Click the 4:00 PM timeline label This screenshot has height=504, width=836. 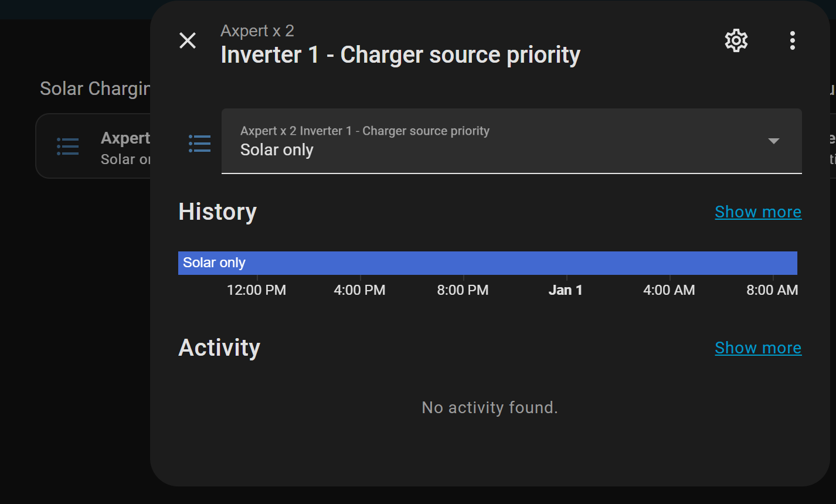tap(359, 290)
